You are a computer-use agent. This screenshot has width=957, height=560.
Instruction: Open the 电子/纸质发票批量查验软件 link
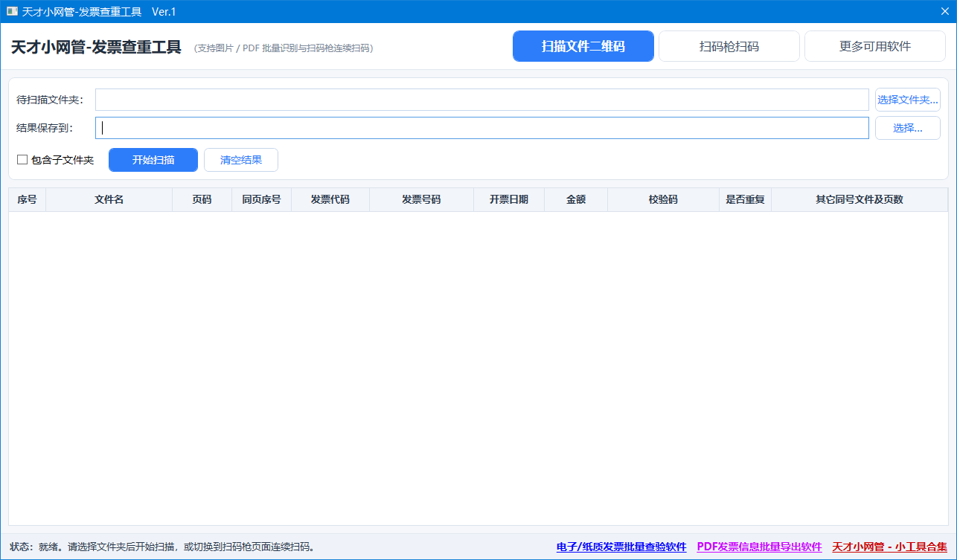(621, 547)
